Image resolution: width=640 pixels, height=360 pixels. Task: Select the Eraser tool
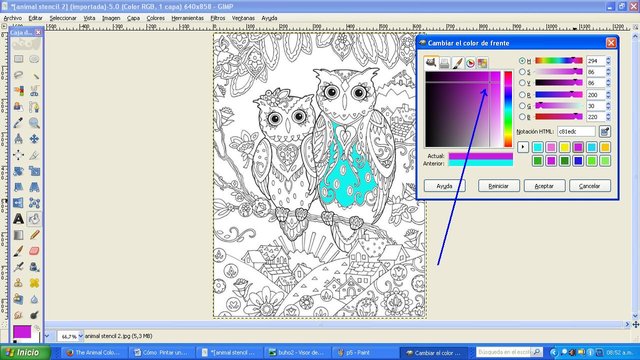click(34, 251)
